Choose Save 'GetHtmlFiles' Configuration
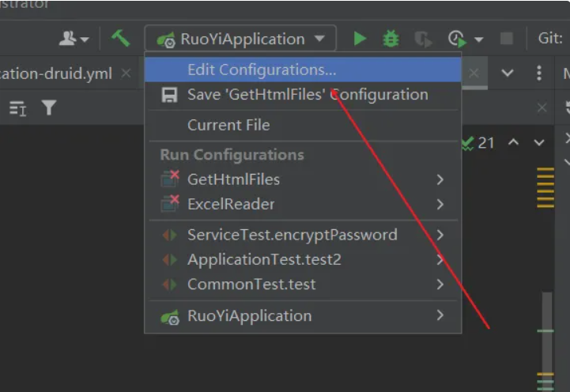 (x=303, y=95)
